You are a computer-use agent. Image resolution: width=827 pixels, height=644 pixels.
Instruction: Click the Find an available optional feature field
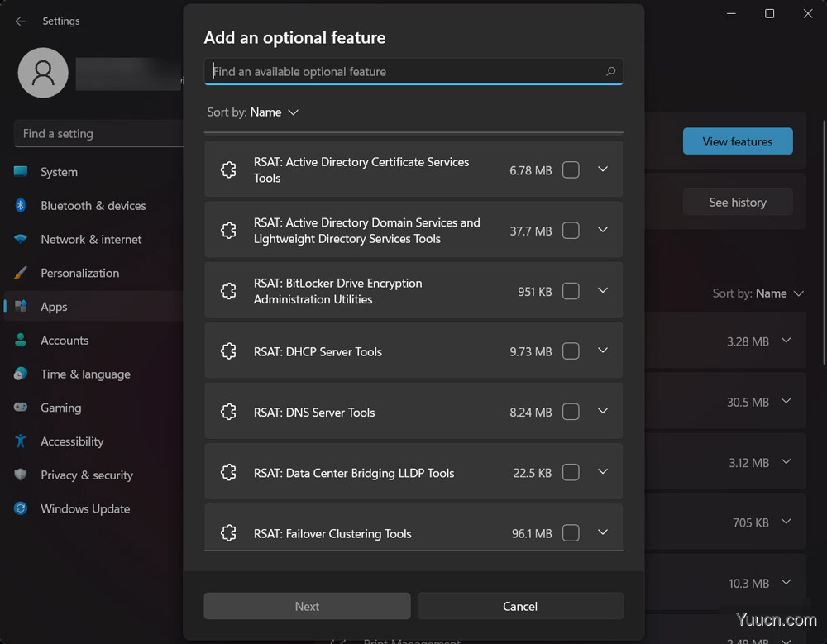[413, 71]
